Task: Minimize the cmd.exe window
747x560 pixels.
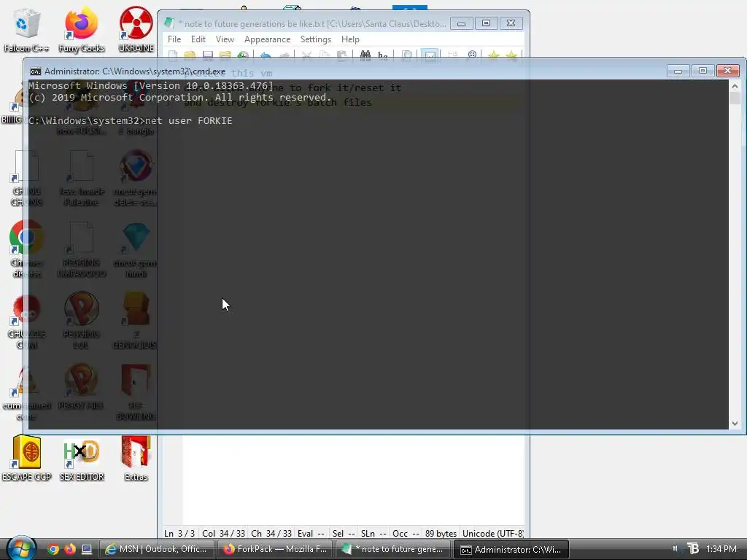Action: [678, 71]
